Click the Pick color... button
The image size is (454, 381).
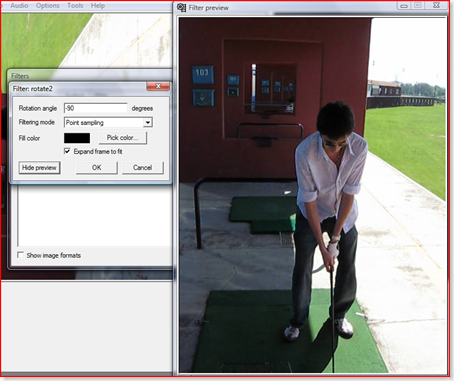click(x=122, y=138)
